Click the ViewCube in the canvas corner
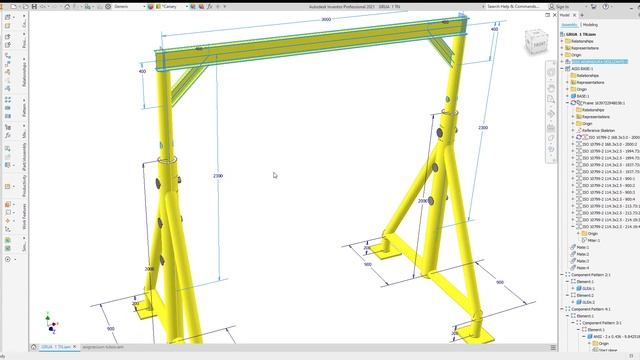The width and height of the screenshot is (640, 360). click(536, 42)
